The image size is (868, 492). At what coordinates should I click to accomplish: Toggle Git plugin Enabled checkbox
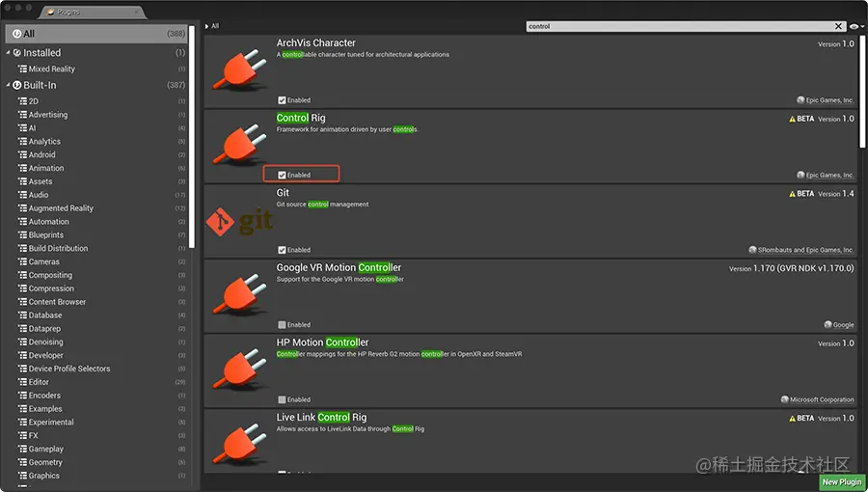coord(282,250)
